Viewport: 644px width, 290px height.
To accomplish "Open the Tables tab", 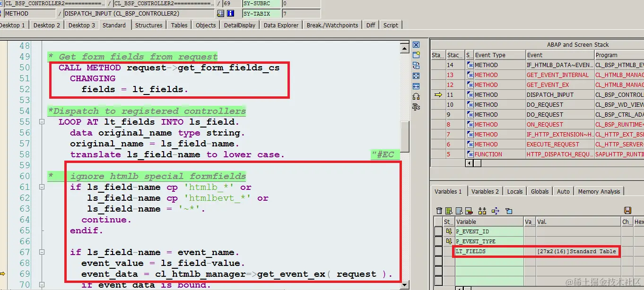I will tap(179, 25).
